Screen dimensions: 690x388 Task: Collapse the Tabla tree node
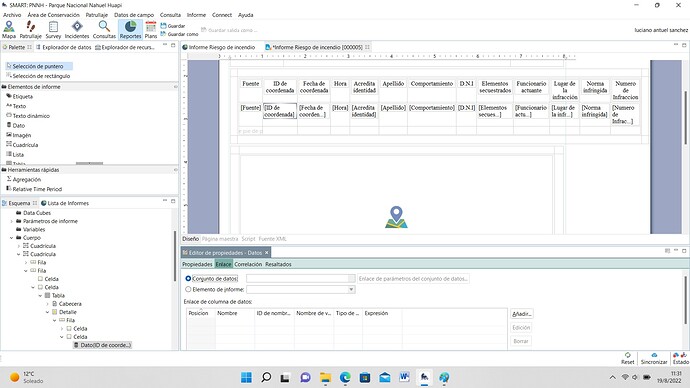(x=40, y=296)
